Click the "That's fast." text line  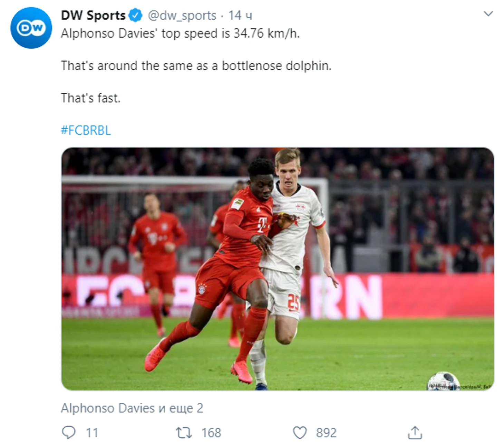(x=90, y=98)
